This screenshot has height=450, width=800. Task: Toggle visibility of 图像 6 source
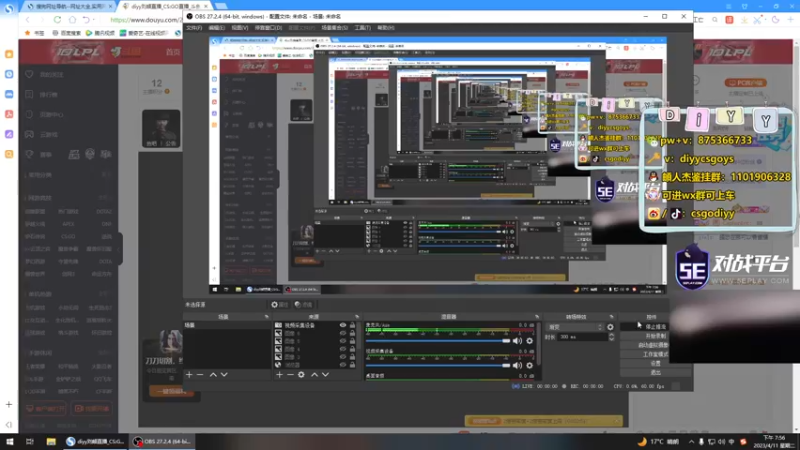(343, 333)
